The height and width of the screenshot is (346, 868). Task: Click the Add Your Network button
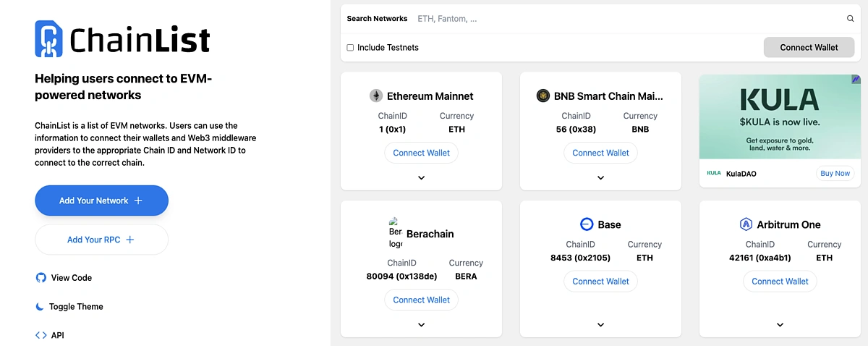point(101,201)
